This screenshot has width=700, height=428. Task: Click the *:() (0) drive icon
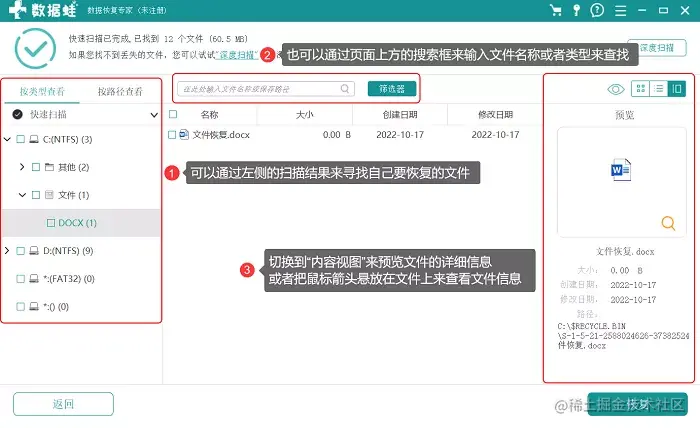tap(34, 307)
